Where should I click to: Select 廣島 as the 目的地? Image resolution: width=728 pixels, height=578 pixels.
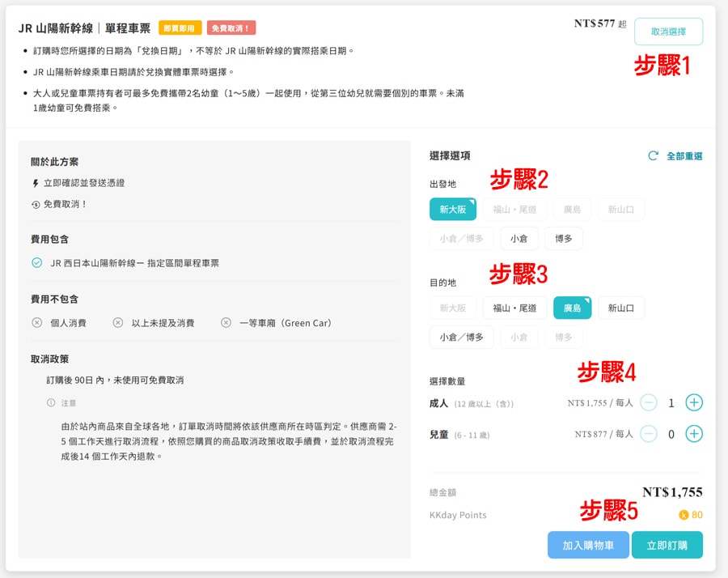click(x=572, y=308)
